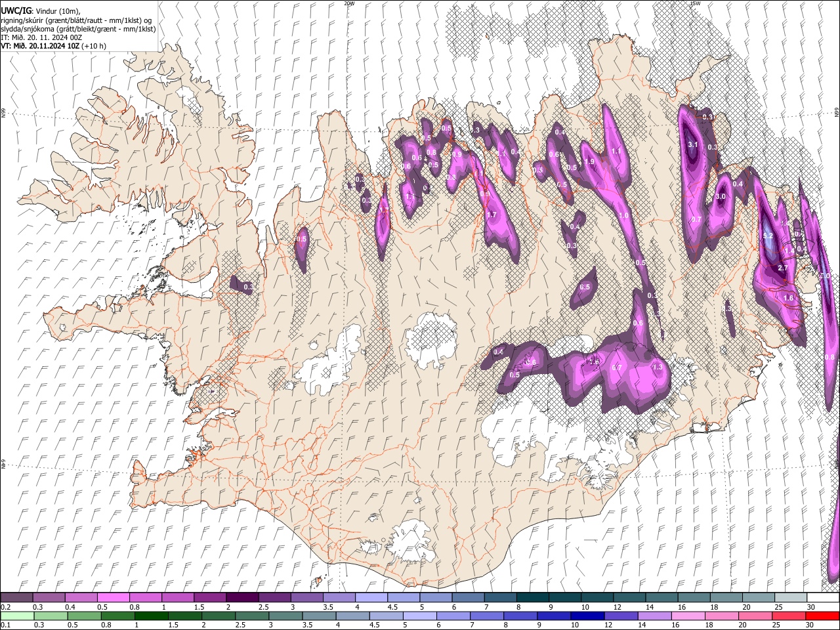Pick the snow-scale swatch between 12 and 14
This screenshot has width=840, height=630.
pos(629,598)
